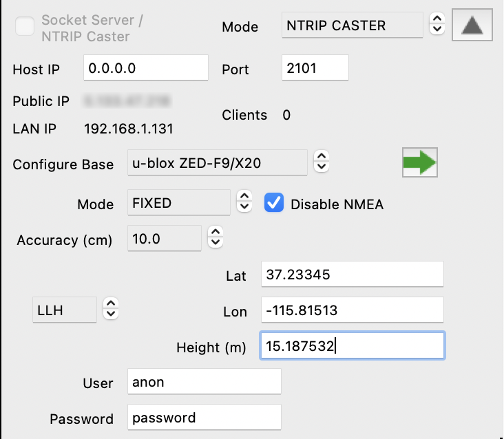The image size is (504, 439).
Task: Open the NTRIP CASTER mode dropdown
Action: (x=352, y=25)
